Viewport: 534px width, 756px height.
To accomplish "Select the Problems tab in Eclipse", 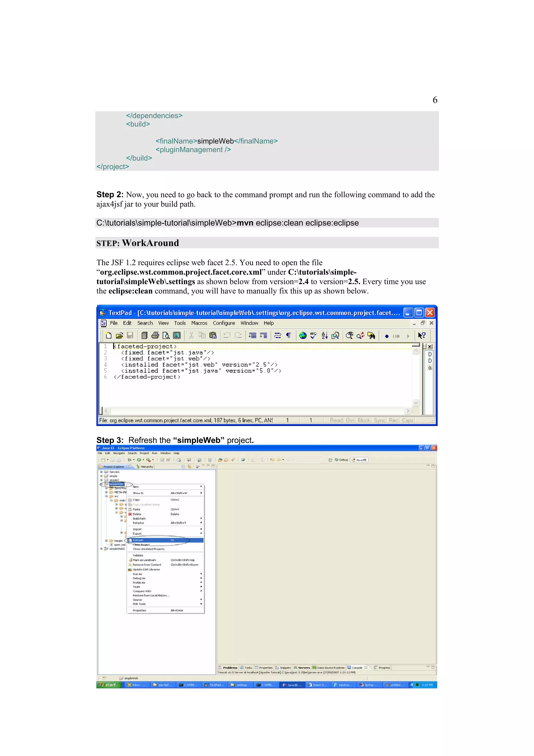I will pos(228,668).
